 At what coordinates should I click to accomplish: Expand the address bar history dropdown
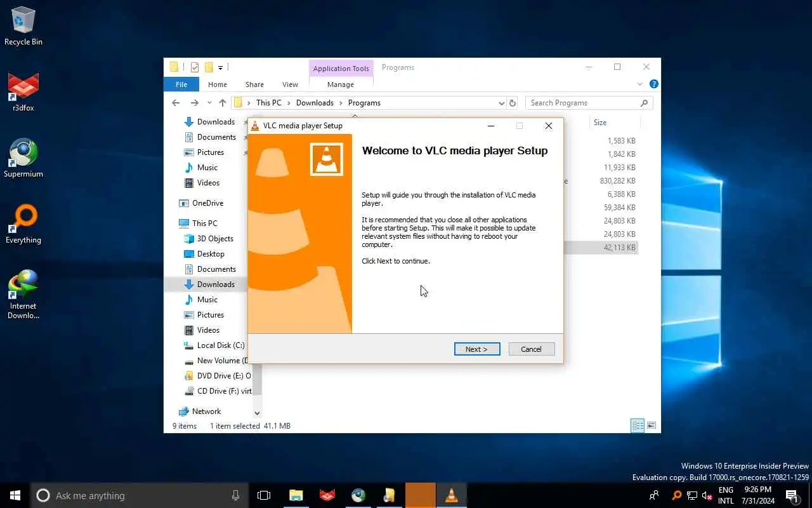click(x=501, y=103)
